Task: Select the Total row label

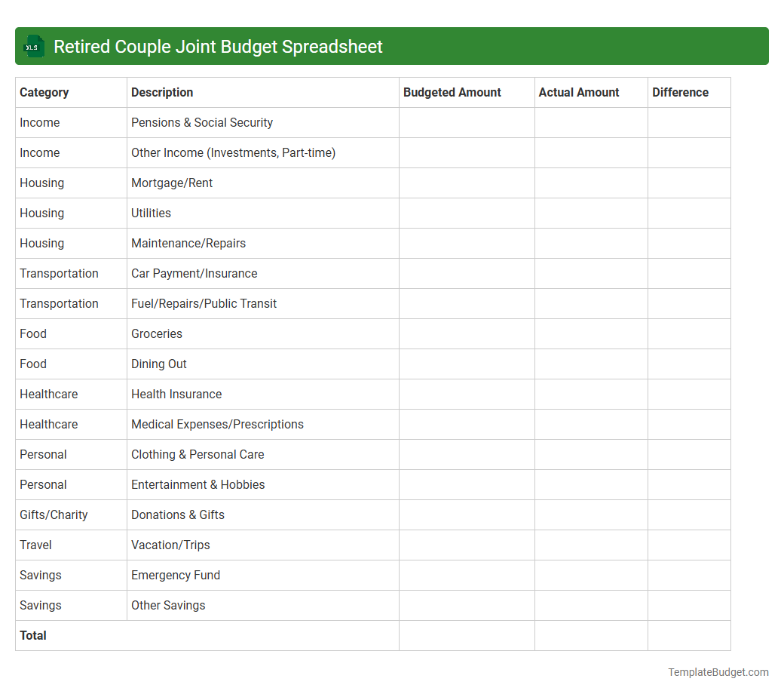Action: point(32,635)
